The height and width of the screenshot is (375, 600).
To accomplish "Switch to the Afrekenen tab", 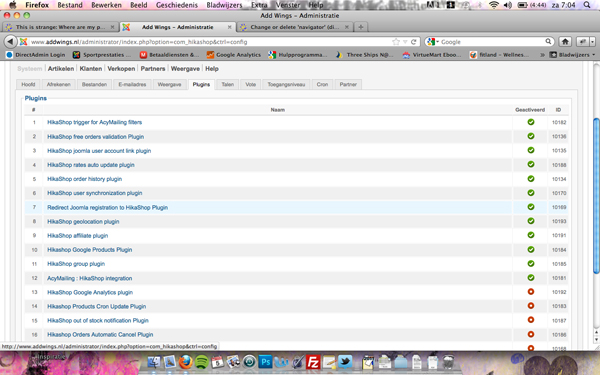I will [x=59, y=85].
